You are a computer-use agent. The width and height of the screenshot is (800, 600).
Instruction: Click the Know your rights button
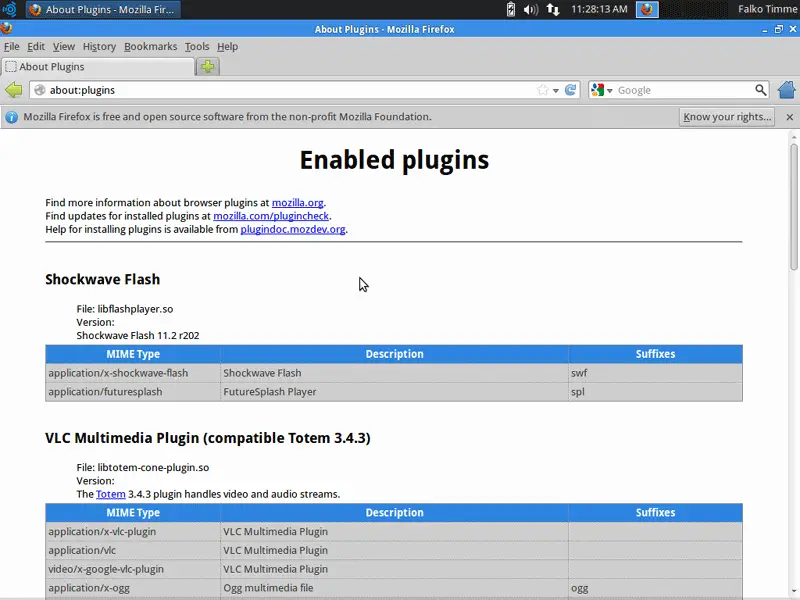[x=727, y=117]
